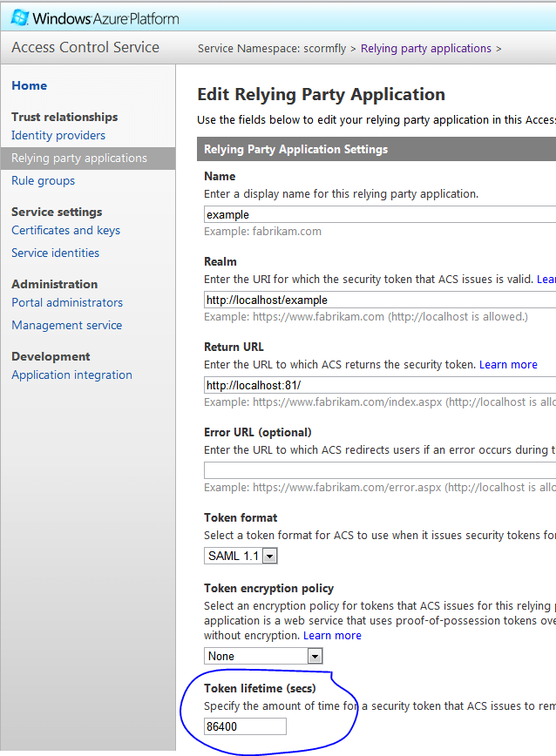
Task: Navigate to Home in the sidebar
Action: tap(29, 85)
